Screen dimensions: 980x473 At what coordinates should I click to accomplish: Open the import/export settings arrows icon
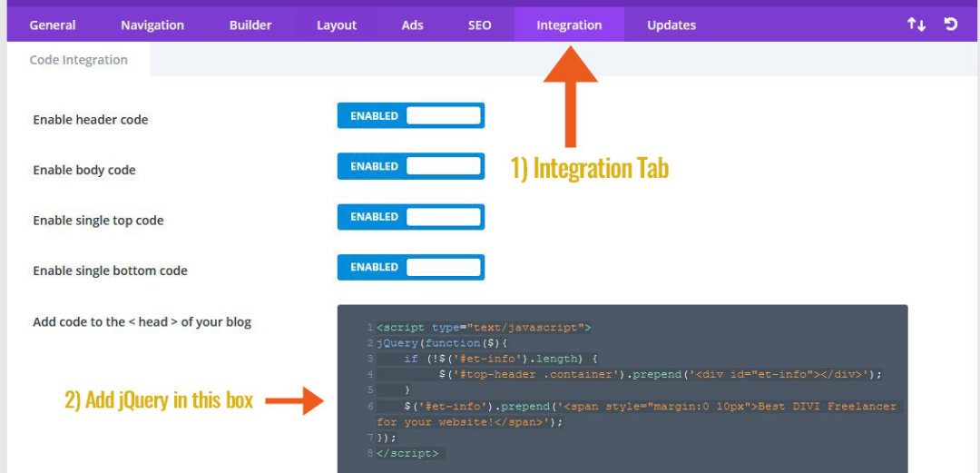coord(916,25)
